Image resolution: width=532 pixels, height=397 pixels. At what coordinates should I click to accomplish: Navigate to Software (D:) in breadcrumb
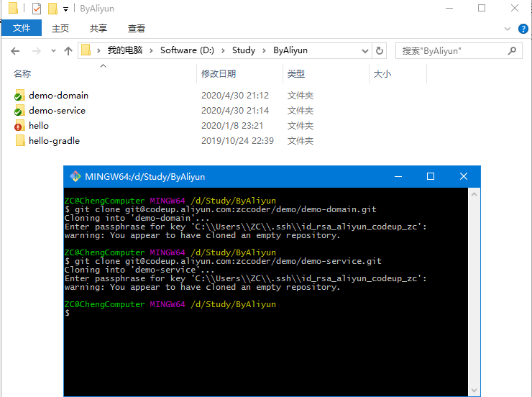point(187,50)
